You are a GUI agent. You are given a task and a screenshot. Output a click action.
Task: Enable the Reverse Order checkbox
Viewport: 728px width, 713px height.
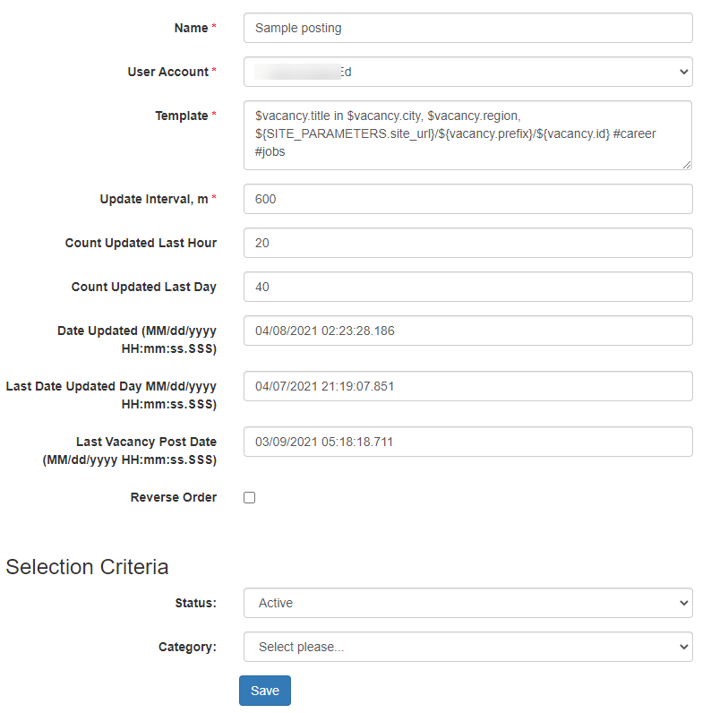coord(249,497)
